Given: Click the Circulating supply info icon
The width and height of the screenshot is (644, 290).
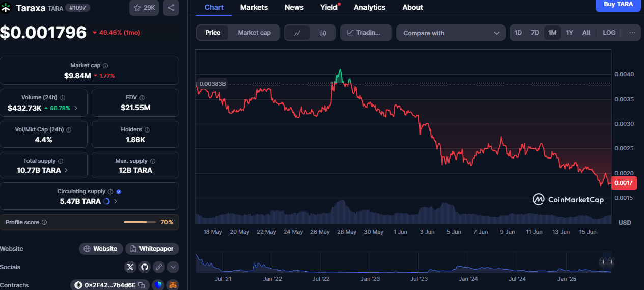Looking at the screenshot, I should point(110,192).
